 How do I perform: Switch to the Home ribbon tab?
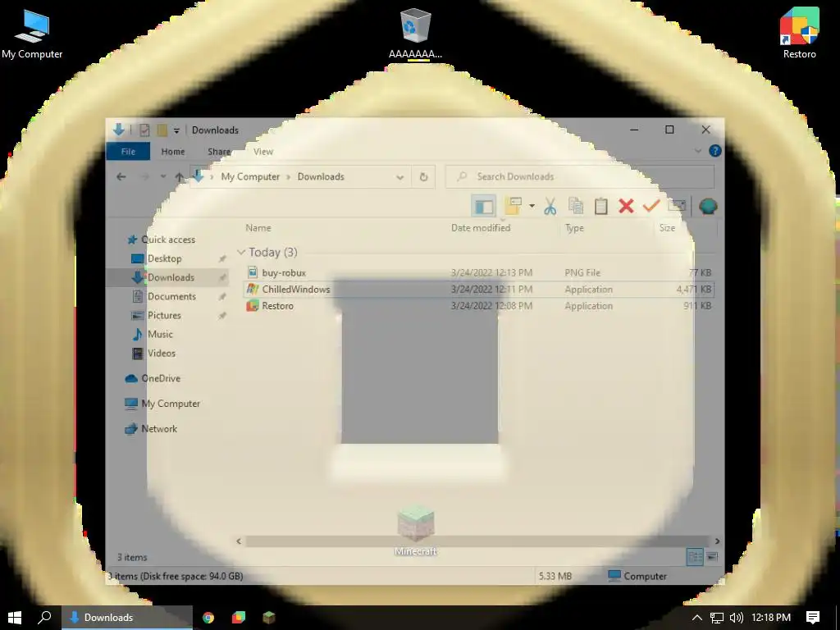[x=173, y=152]
